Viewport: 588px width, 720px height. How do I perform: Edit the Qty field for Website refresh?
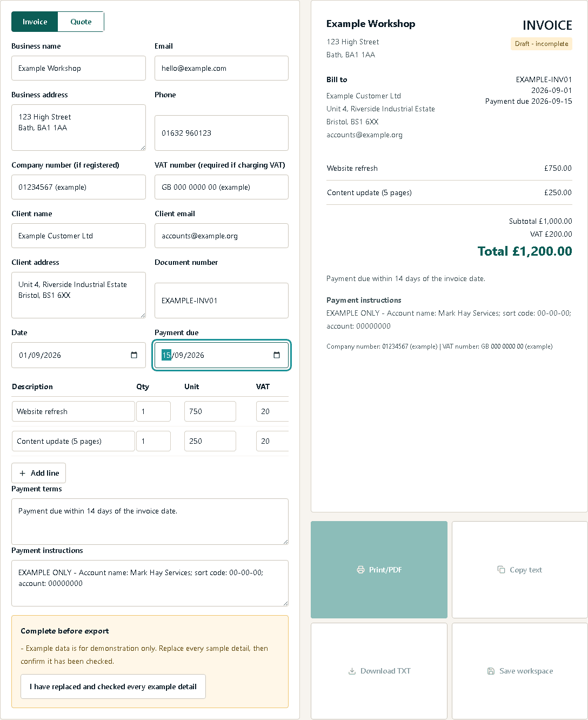[x=153, y=411]
